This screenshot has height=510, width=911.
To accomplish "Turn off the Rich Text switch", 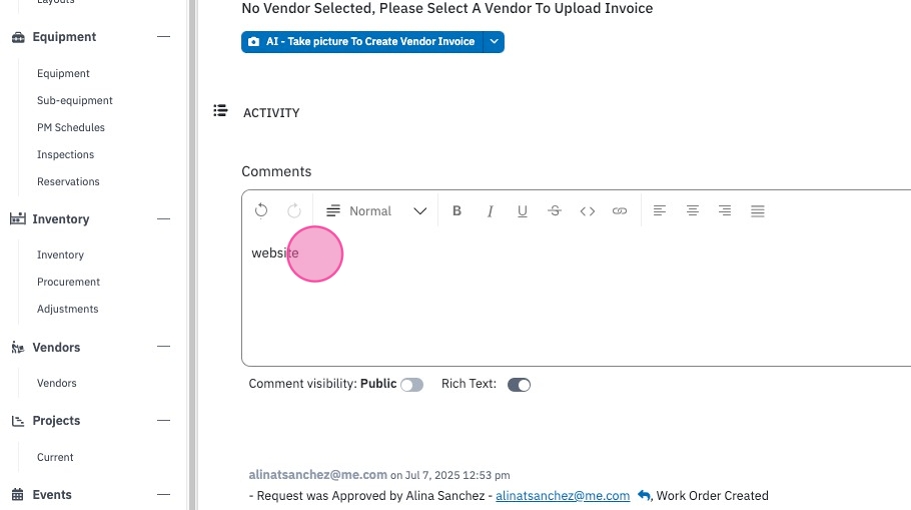I will pyautogui.click(x=519, y=385).
